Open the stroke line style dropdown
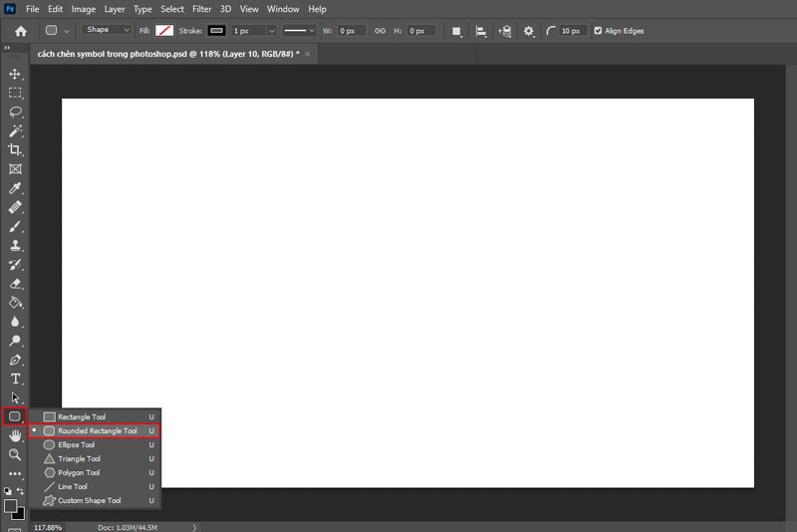 click(x=299, y=31)
